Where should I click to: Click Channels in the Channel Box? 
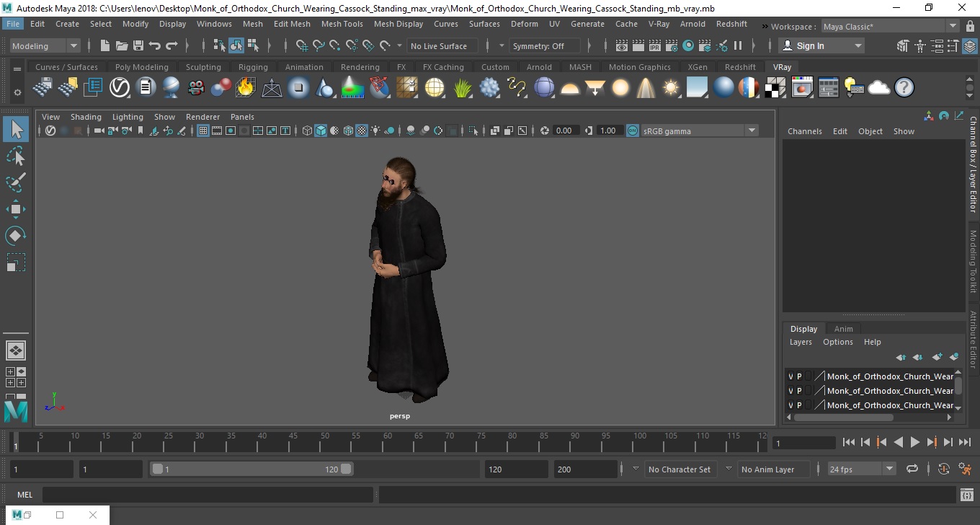coord(804,131)
